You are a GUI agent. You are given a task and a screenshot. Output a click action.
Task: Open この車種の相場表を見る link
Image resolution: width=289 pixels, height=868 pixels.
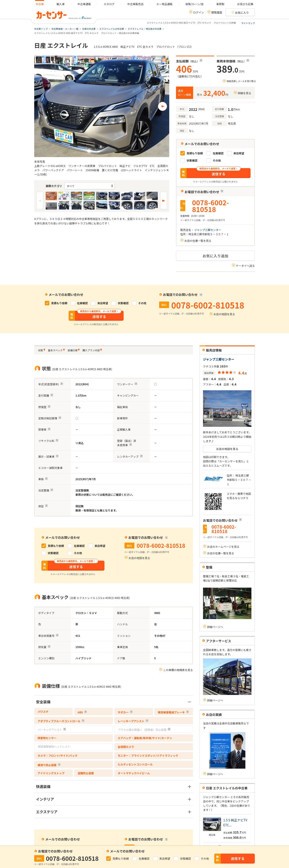[176, 670]
